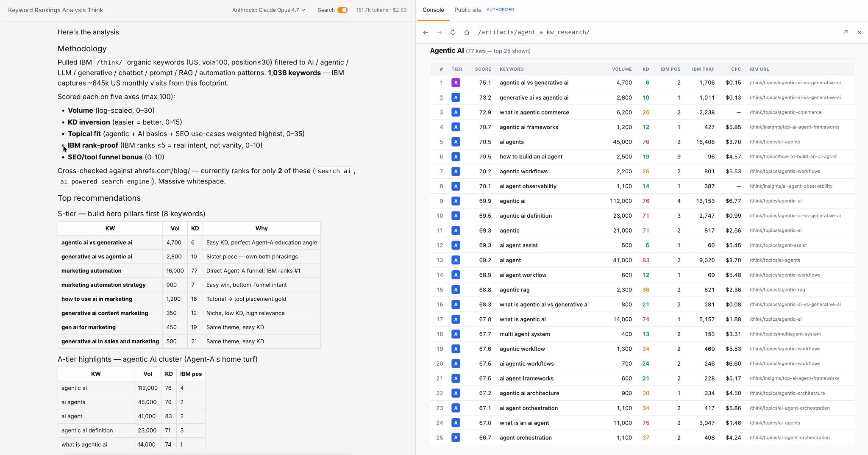Open the /think/topics/agentic-architecture URL
868x455 pixels.
click(x=787, y=393)
